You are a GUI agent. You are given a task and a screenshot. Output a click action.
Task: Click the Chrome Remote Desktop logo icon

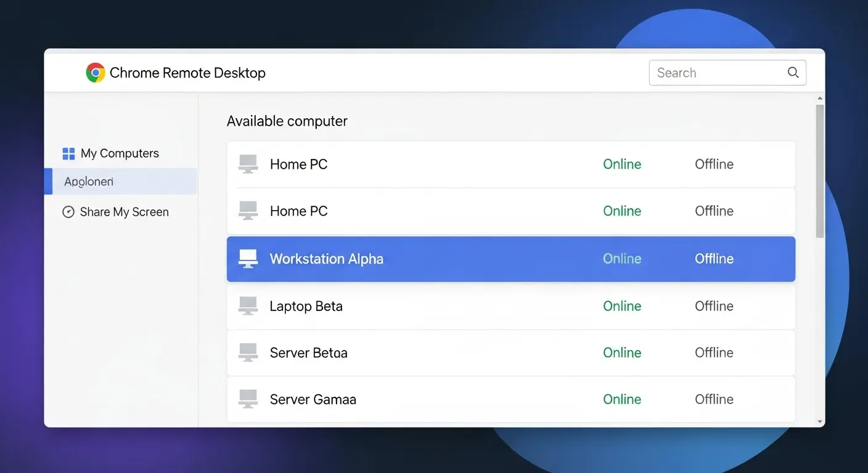click(96, 73)
